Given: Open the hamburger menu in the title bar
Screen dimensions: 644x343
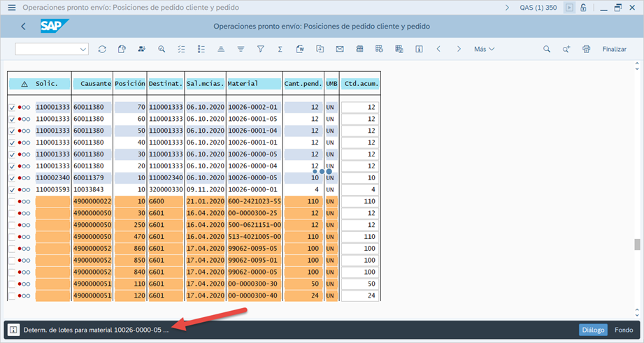Looking at the screenshot, I should pyautogui.click(x=11, y=8).
